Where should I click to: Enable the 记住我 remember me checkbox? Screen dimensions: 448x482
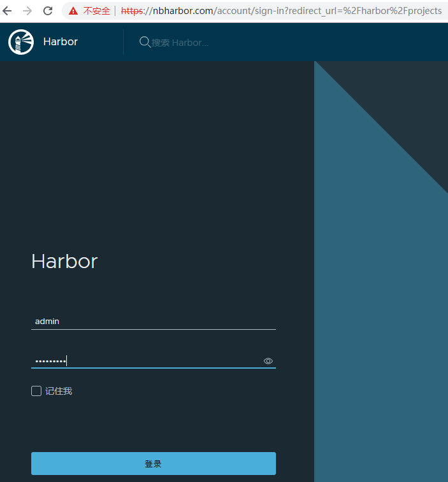point(36,391)
